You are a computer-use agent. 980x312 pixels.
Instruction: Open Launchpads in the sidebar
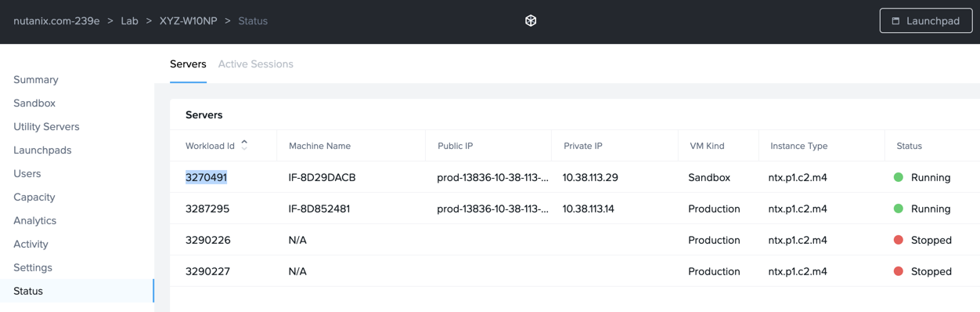42,150
